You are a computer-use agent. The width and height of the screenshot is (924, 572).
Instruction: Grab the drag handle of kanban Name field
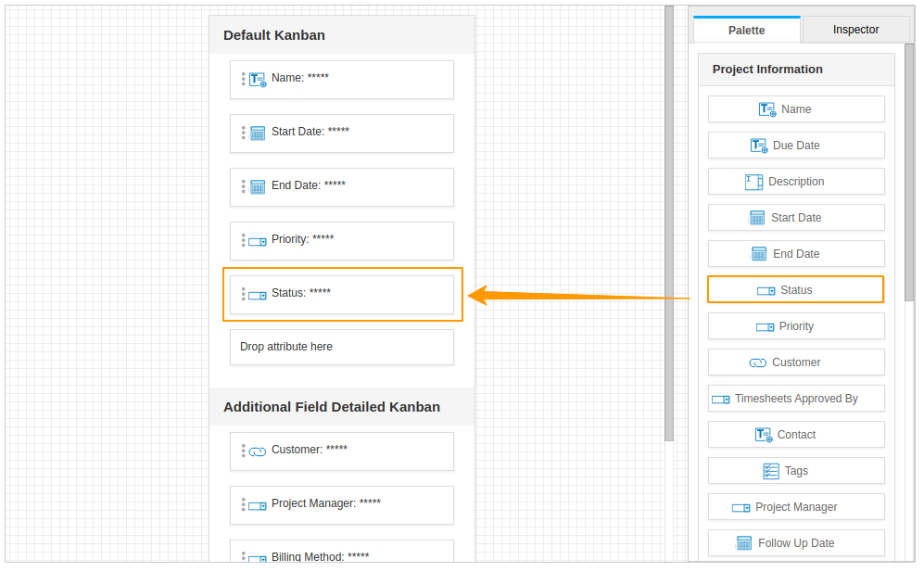click(244, 79)
